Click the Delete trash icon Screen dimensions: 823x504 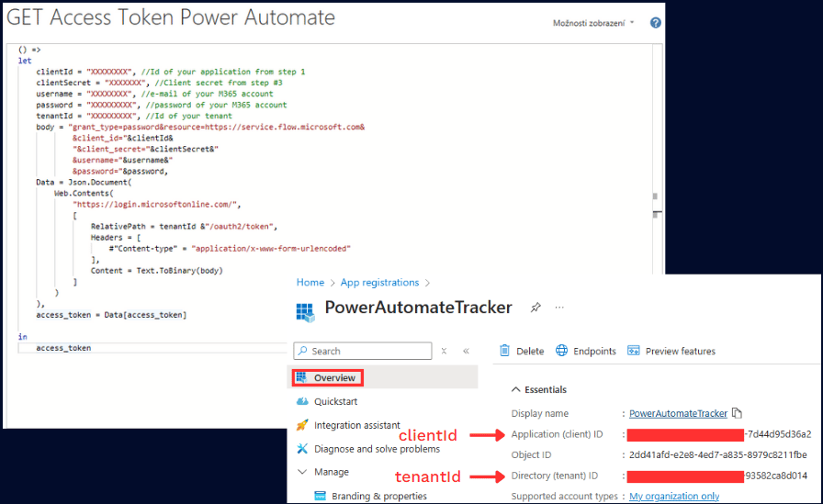pyautogui.click(x=504, y=351)
